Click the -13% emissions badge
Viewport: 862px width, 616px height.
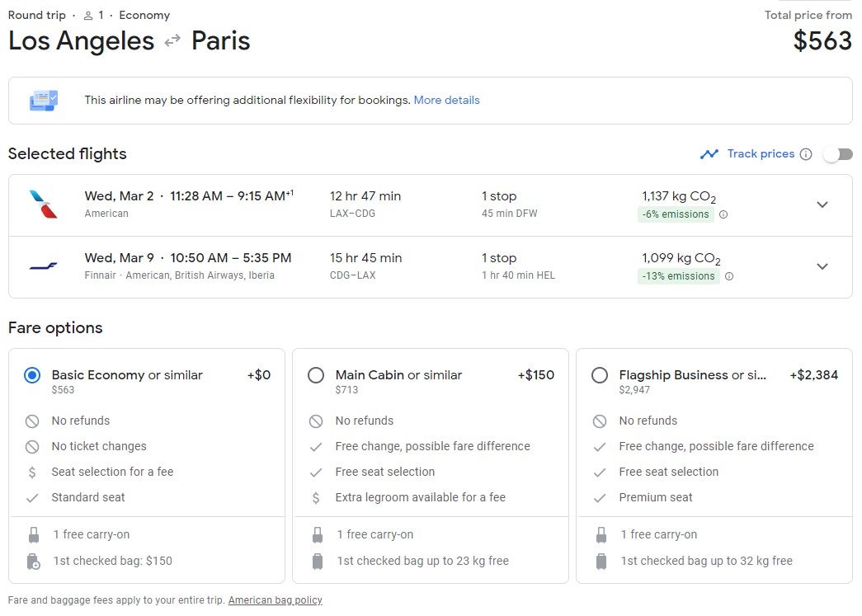tap(679, 276)
